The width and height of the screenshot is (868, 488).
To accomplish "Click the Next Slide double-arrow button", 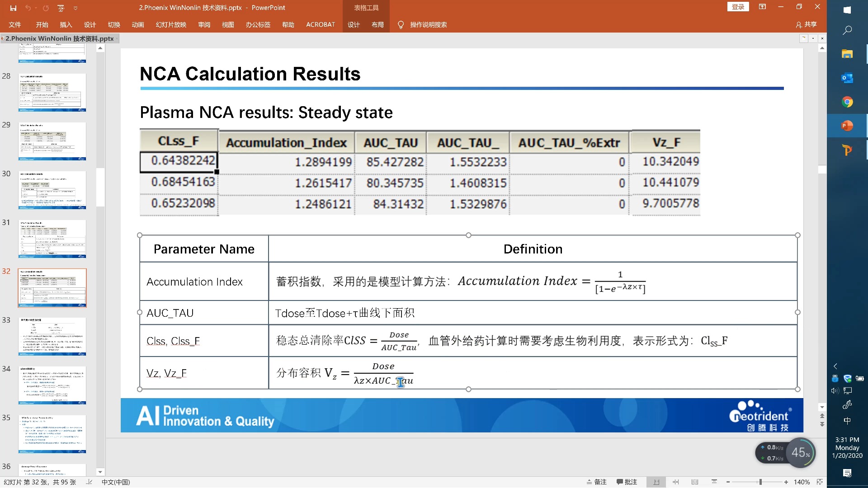I will click(822, 424).
